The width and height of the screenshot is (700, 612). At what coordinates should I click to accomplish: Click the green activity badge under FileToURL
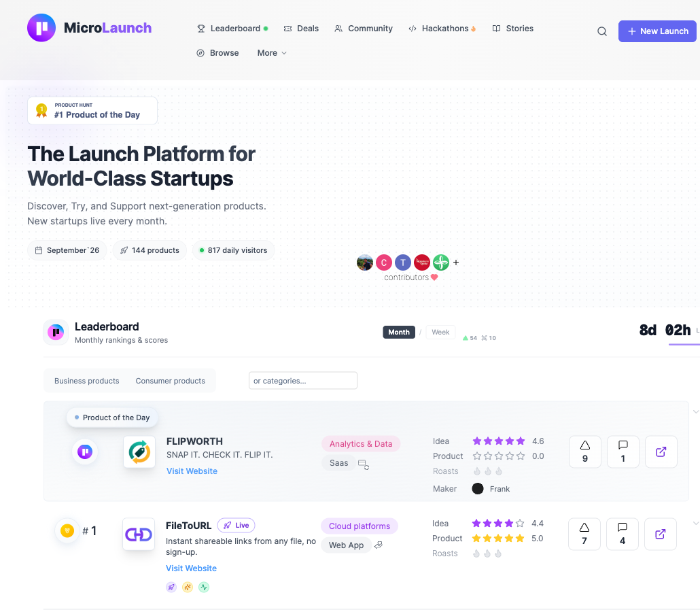[204, 587]
